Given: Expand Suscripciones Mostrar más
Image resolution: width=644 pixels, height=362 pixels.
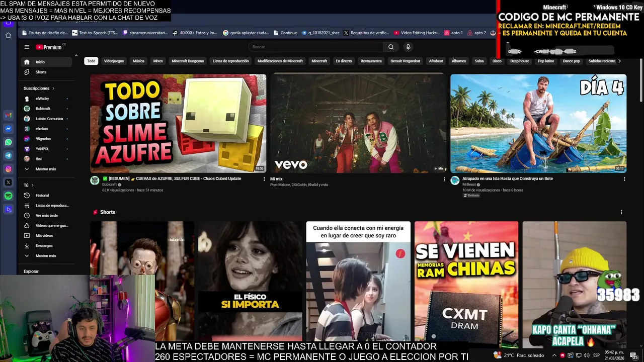Looking at the screenshot, I should [x=46, y=169].
